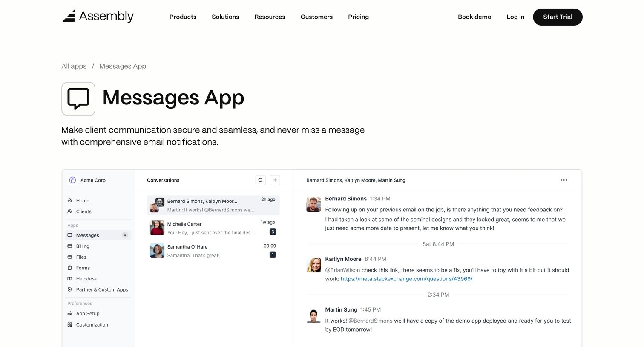
Task: Click the Book demo link
Action: click(x=474, y=17)
